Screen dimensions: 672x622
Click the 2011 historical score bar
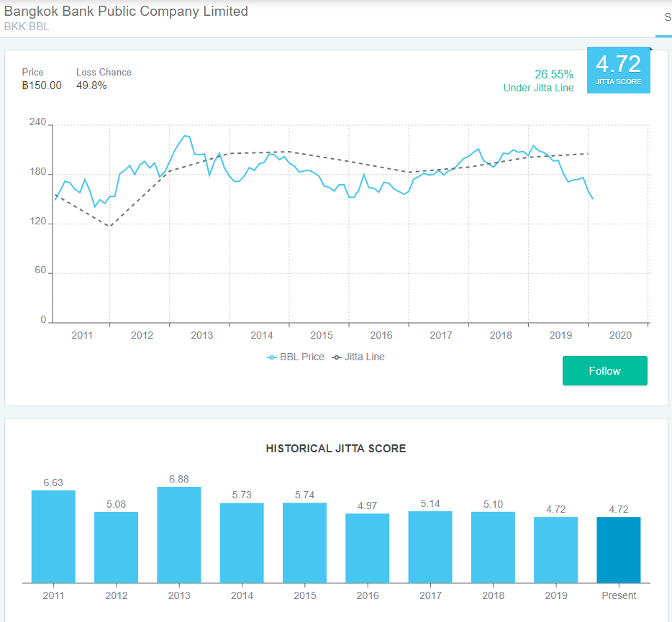[53, 536]
